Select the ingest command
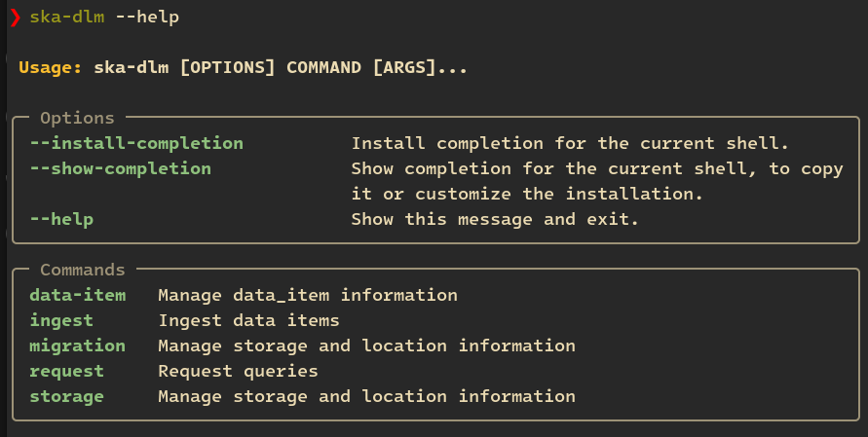Screen dimensions: 868x437 (61, 320)
